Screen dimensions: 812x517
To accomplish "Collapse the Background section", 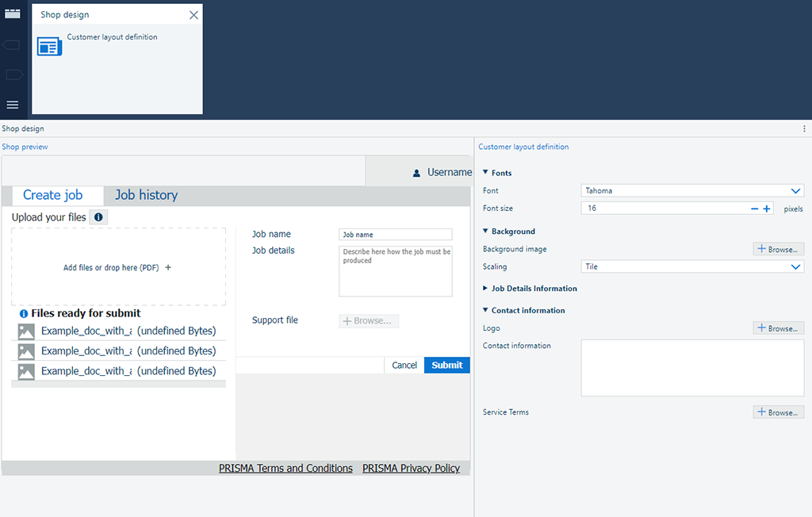I will [x=485, y=231].
